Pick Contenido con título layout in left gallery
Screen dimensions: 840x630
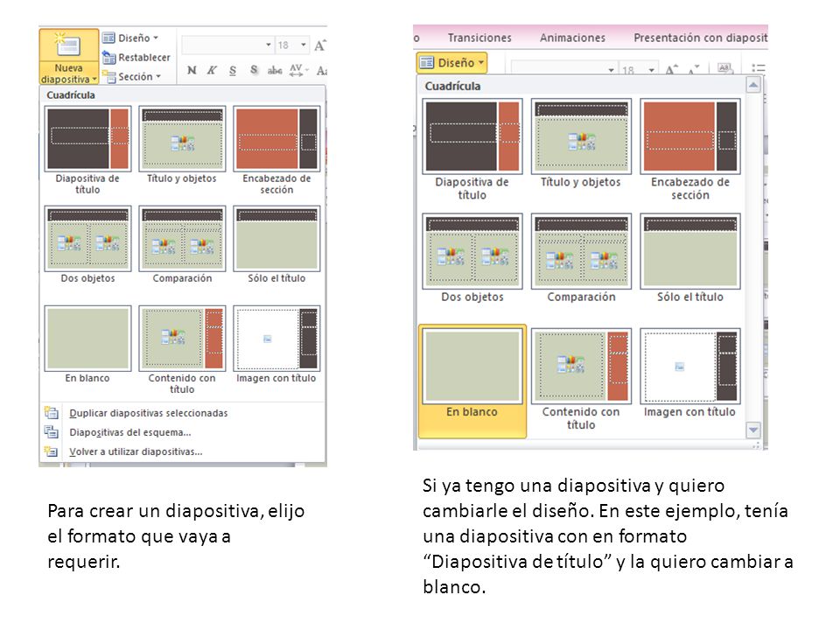click(182, 350)
